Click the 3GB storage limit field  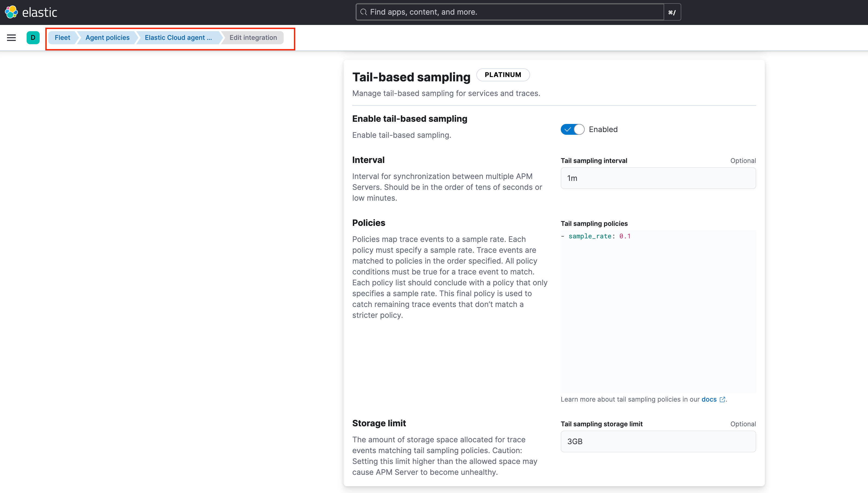[658, 441]
